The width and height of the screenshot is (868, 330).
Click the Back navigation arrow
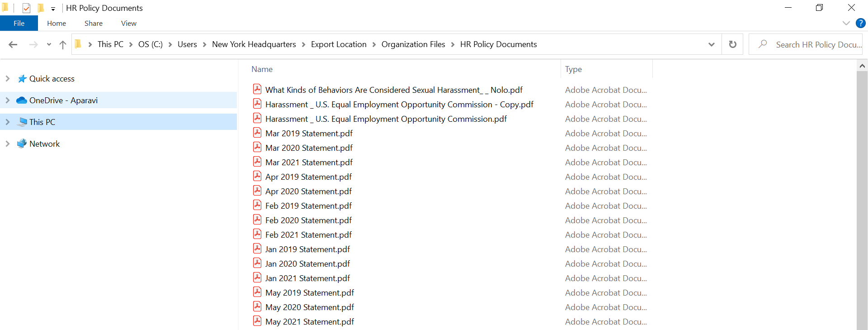click(x=13, y=44)
